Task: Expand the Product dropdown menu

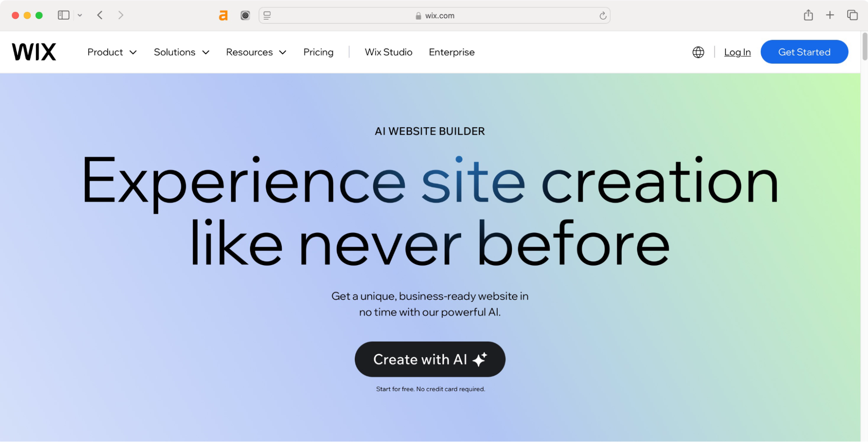Action: (111, 52)
